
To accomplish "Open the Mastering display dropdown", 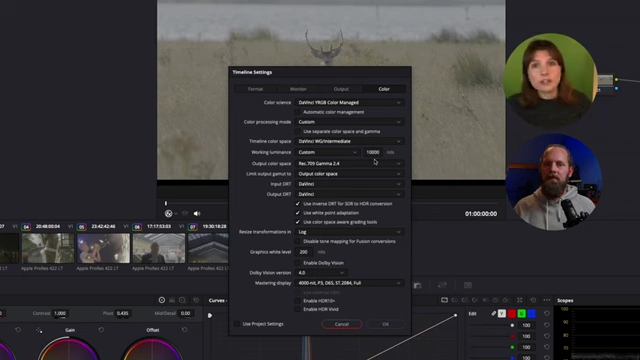I will [x=349, y=283].
